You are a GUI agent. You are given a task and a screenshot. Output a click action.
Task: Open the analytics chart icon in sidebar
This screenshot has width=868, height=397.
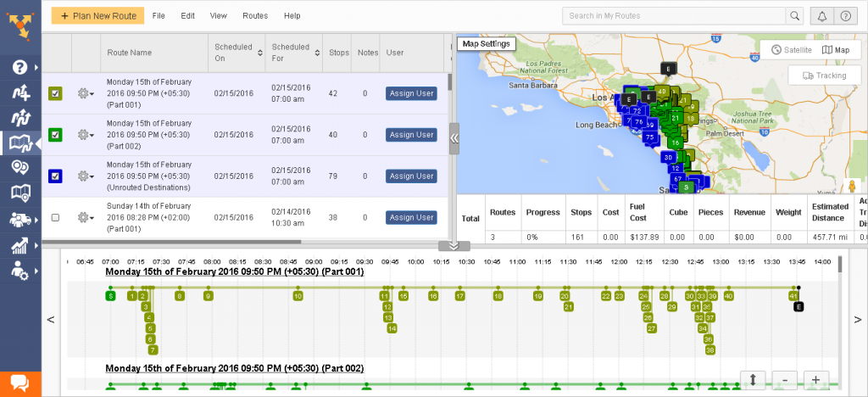[20, 246]
